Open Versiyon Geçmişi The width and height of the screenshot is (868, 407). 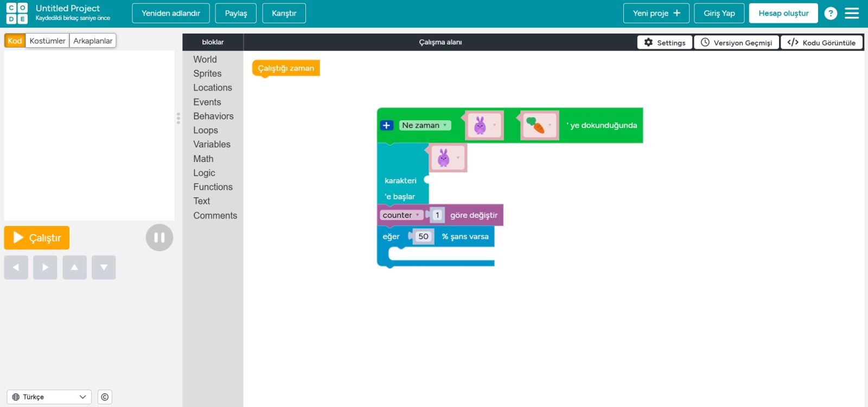[x=736, y=42]
